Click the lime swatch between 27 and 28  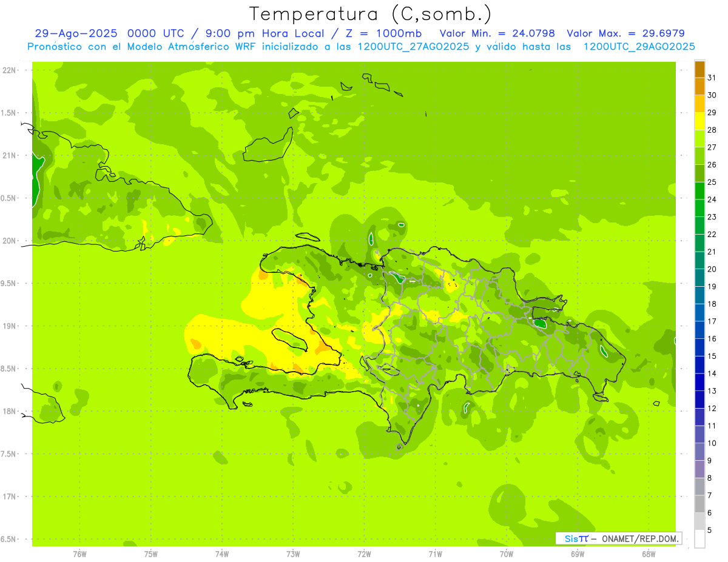tap(699, 139)
